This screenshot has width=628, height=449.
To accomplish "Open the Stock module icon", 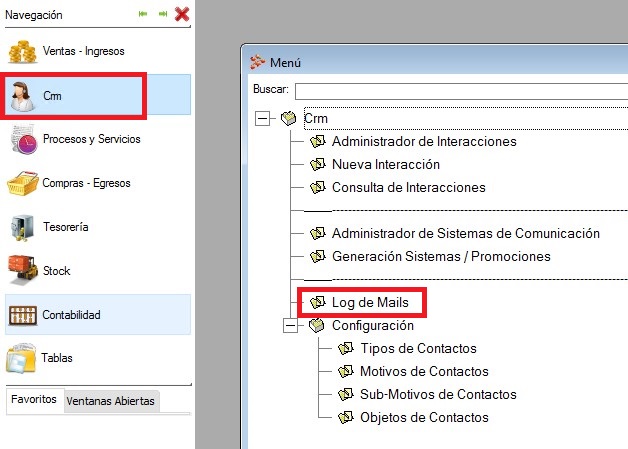I will (23, 271).
